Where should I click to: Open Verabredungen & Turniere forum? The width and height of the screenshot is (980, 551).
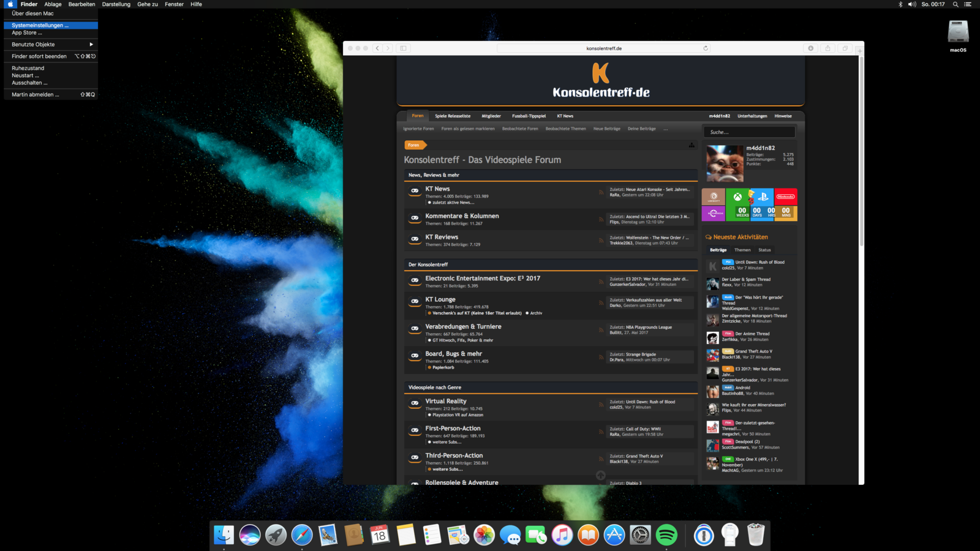point(463,327)
